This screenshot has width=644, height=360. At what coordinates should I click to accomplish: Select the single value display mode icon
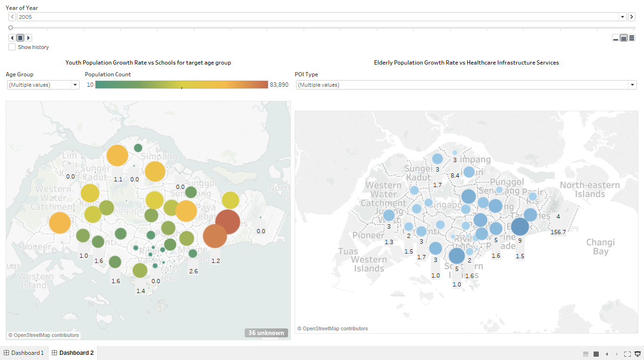click(616, 38)
